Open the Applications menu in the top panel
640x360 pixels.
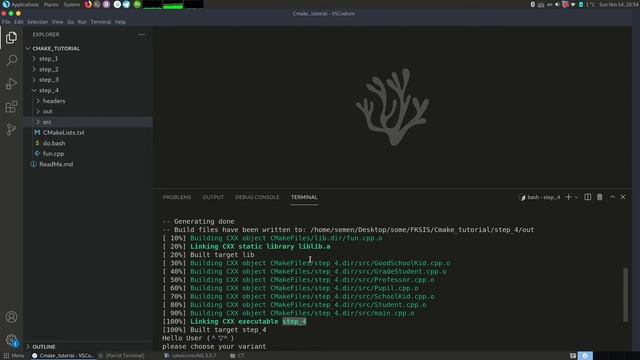point(24,4)
